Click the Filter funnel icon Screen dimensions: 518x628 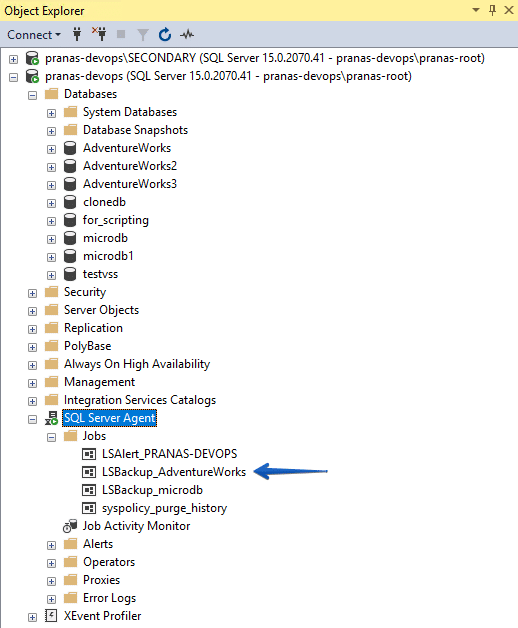coord(143,35)
